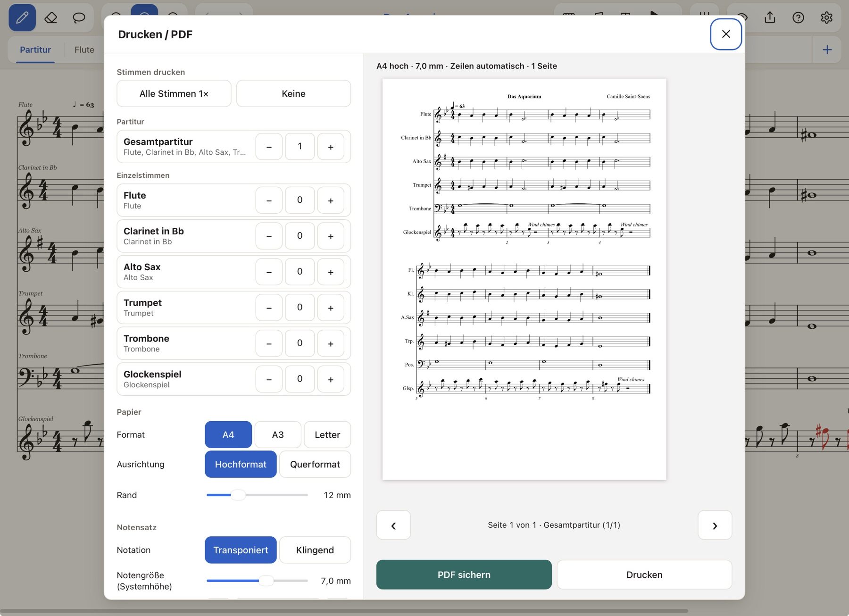The width and height of the screenshot is (849, 616).
Task: Select the lasso selection tool
Action: pyautogui.click(x=79, y=18)
